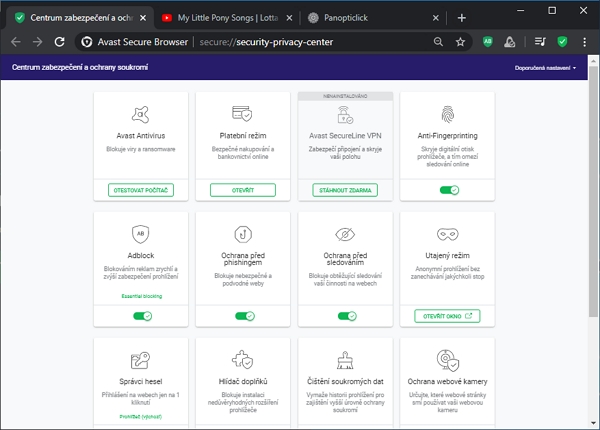
Task: Open the browser three-dot menu
Action: click(584, 42)
